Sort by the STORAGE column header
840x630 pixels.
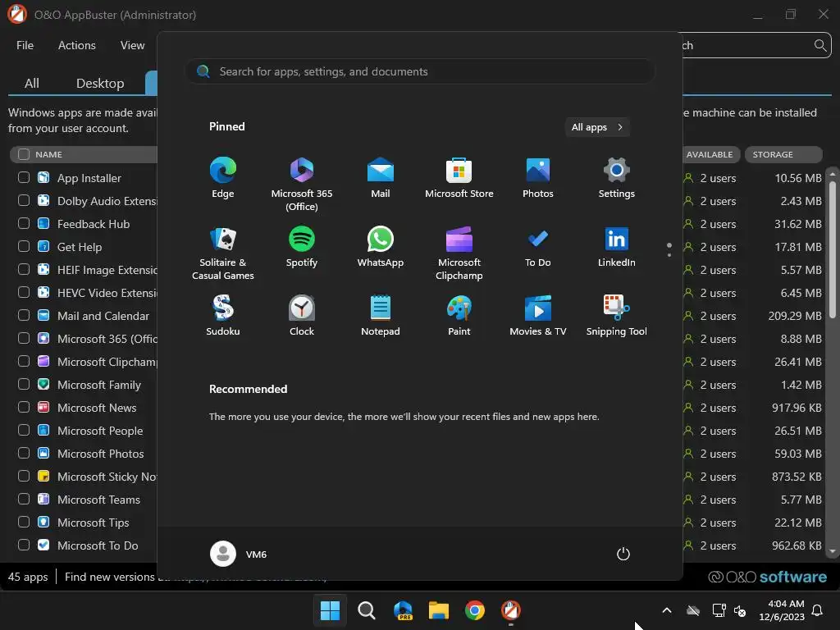pos(783,154)
